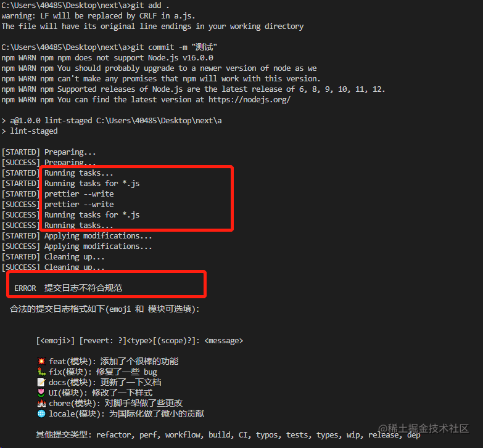The width and height of the screenshot is (483, 448).
Task: Click the [SUCCESS] Applying modifications... line
Action: pos(76,246)
